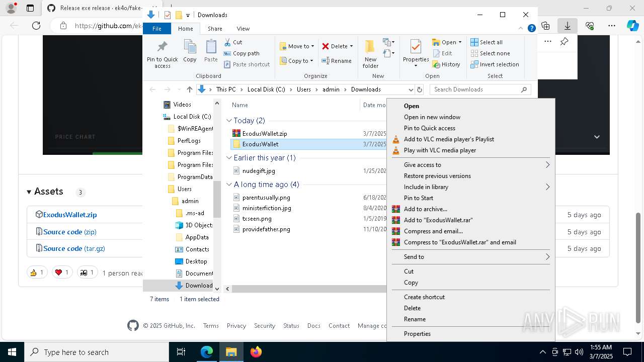The height and width of the screenshot is (362, 644).
Task: Collapse the A long time ago group
Action: click(x=229, y=185)
